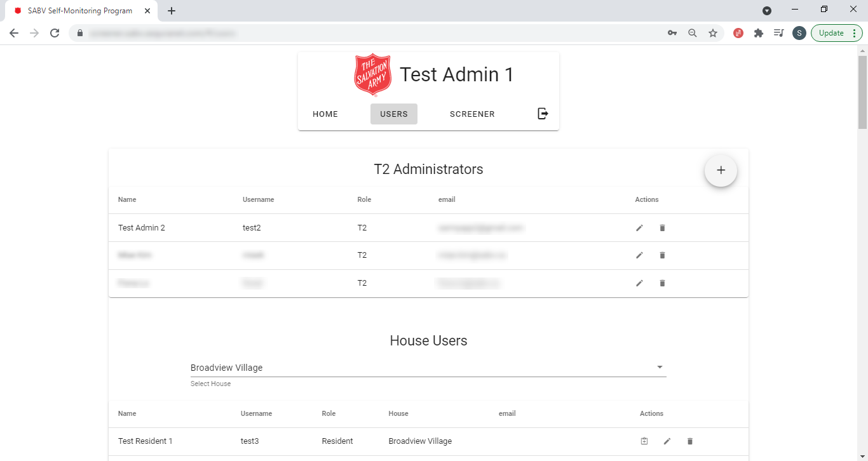This screenshot has width=868, height=461.
Task: Click the House column header in house users table
Action: (x=398, y=413)
